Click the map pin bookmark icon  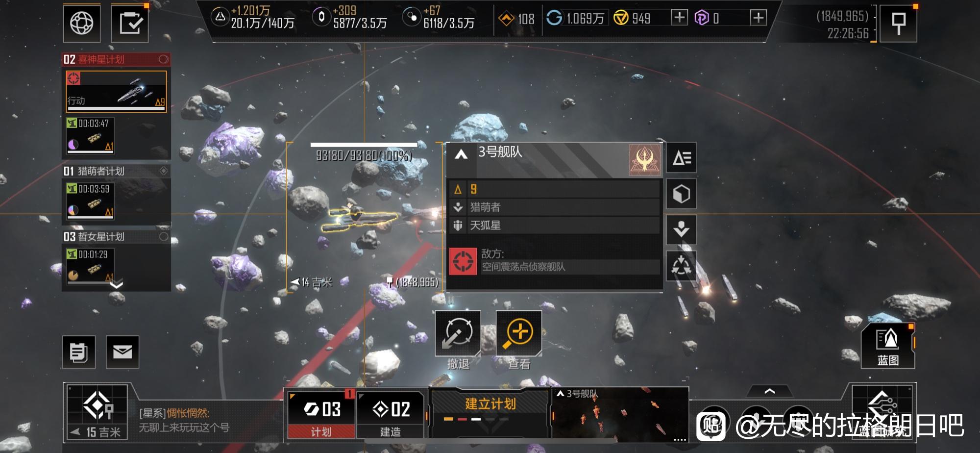[898, 23]
